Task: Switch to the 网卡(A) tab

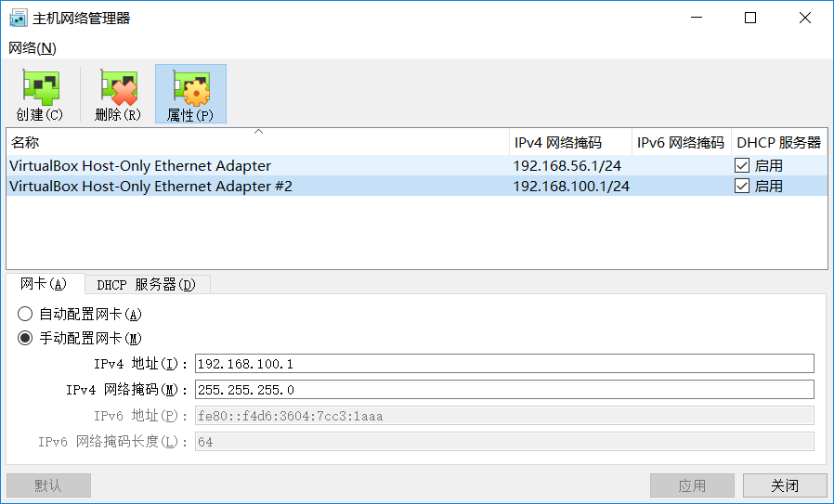Action: (x=44, y=284)
